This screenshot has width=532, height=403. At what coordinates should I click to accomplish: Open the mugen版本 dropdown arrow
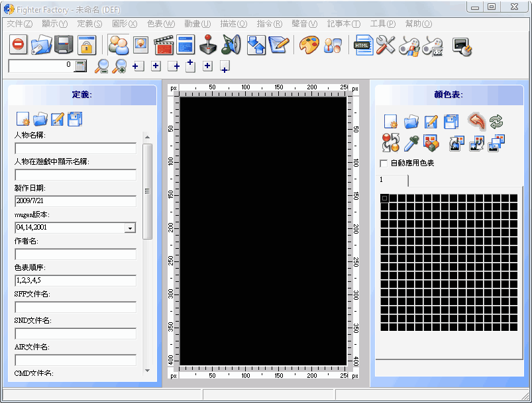tap(130, 228)
